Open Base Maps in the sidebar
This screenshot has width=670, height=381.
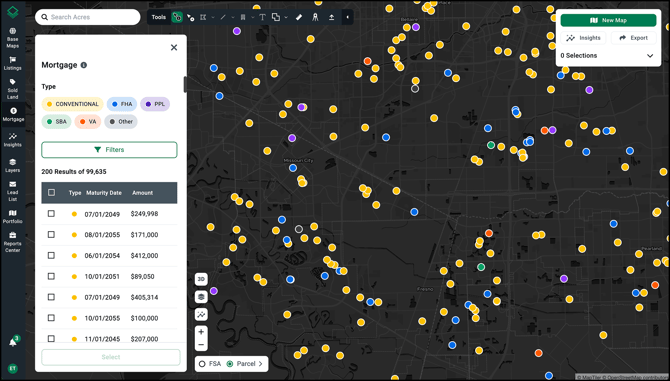point(12,38)
